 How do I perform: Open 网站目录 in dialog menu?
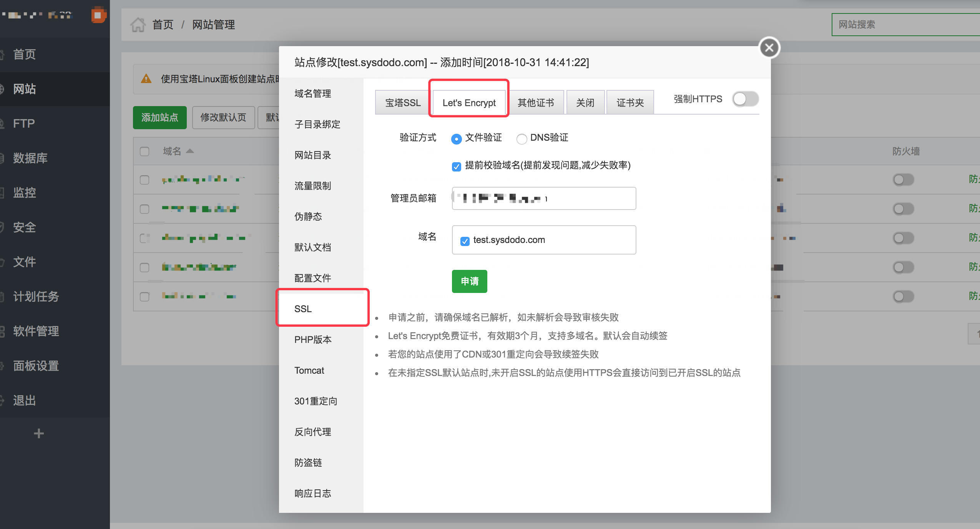[321, 155]
